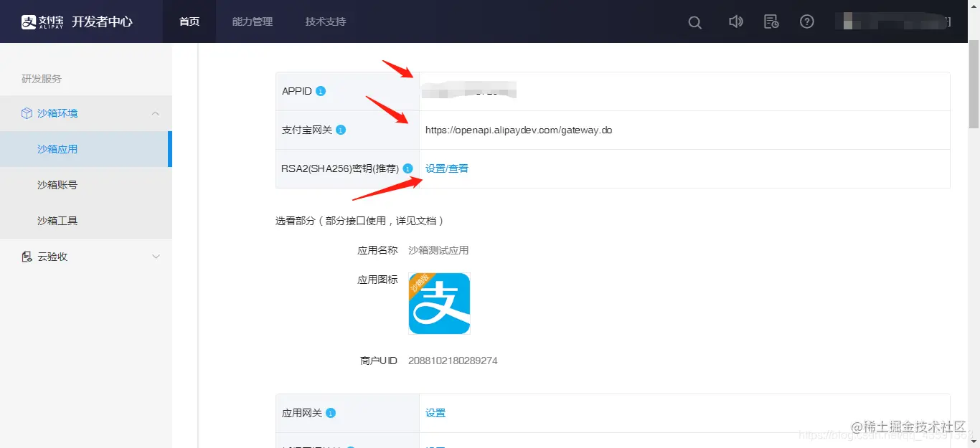Click the blurred account name in header
The image size is (980, 448).
click(893, 22)
